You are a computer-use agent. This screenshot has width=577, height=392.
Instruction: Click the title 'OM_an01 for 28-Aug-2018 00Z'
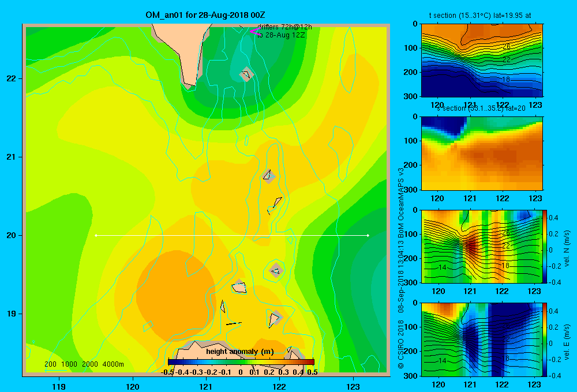[x=205, y=15]
